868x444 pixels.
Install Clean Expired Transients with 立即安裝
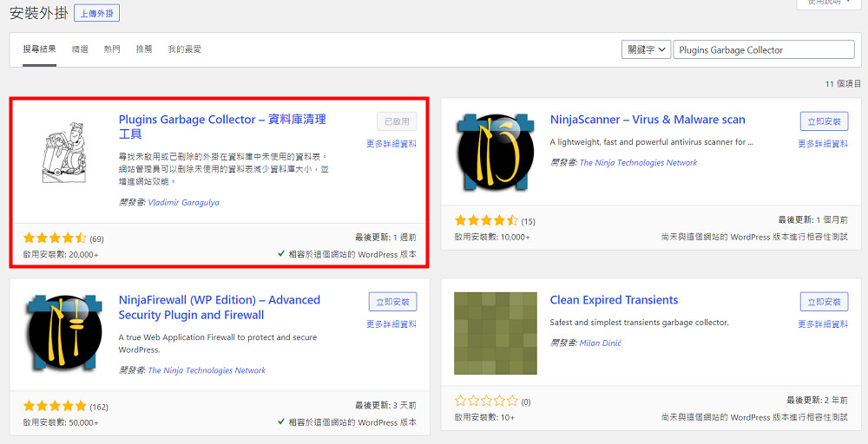click(825, 302)
